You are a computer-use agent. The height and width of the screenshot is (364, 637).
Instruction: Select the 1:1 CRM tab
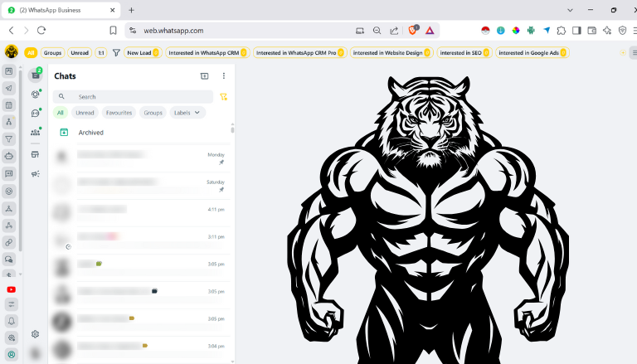click(101, 53)
